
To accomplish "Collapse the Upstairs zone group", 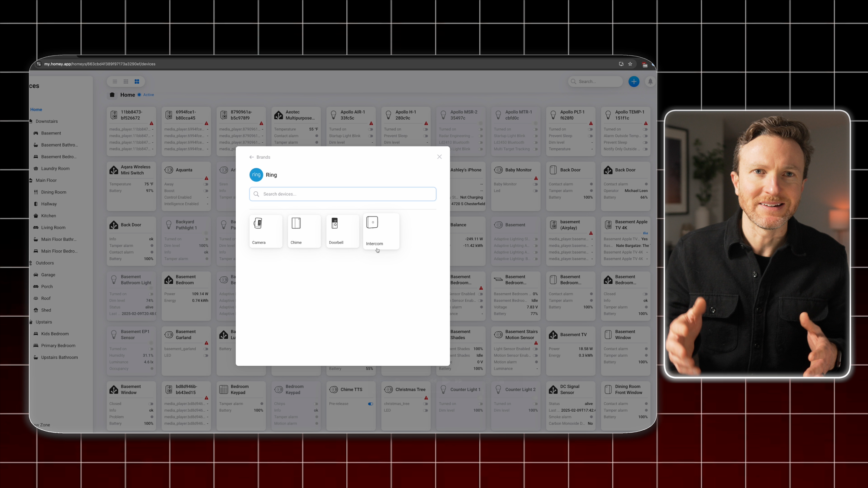I will click(x=31, y=322).
